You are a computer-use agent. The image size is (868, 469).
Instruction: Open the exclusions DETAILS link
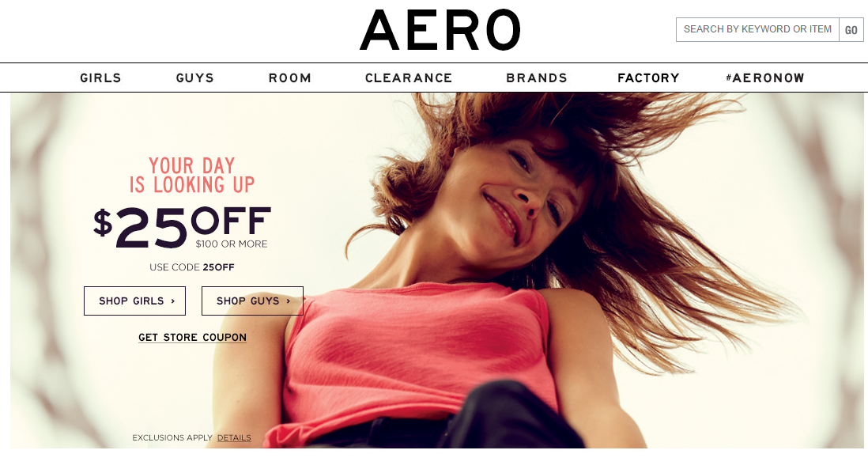pos(234,438)
